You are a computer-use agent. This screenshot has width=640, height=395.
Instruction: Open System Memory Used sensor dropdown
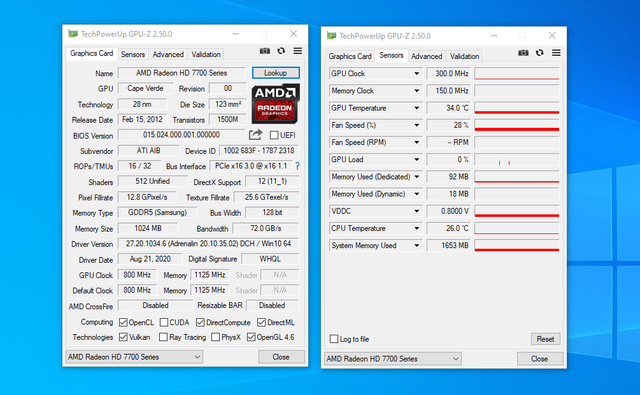tap(416, 246)
